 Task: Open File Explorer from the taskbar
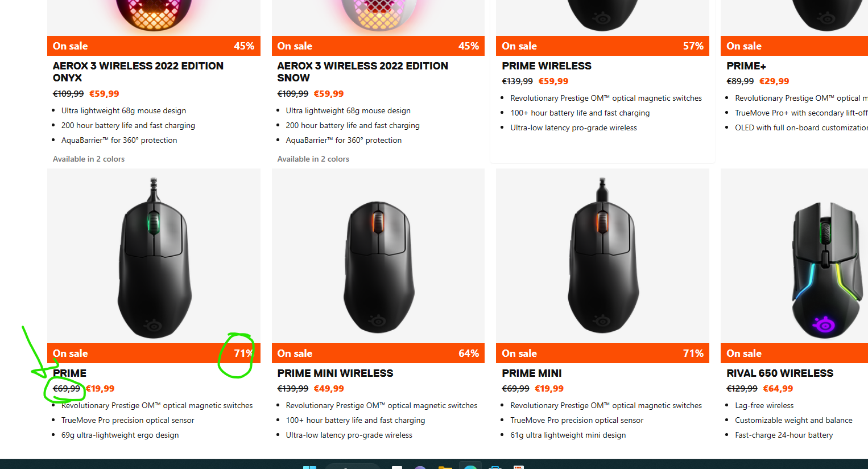point(445,467)
